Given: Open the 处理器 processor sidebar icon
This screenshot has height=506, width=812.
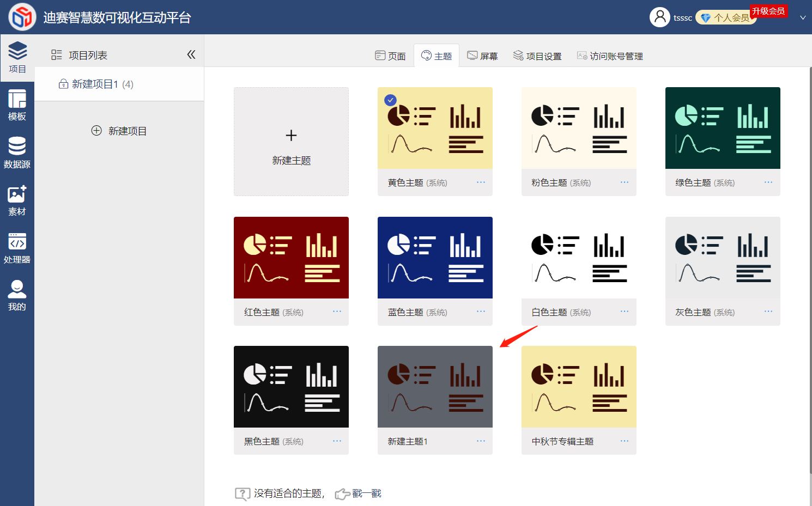Looking at the screenshot, I should [x=17, y=248].
